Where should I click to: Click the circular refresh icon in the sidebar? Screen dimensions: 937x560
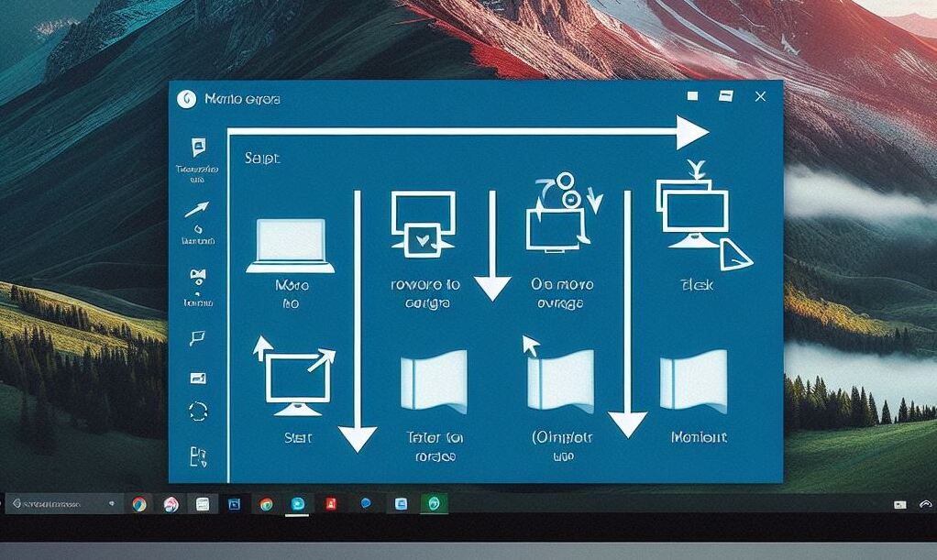[197, 411]
